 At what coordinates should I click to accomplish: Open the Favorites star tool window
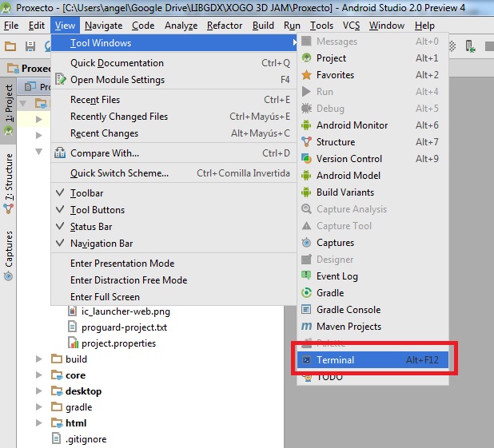point(372,75)
